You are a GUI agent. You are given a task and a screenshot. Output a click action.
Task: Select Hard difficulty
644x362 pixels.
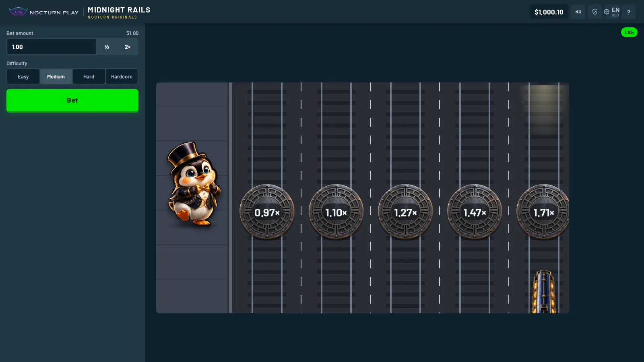point(89,76)
